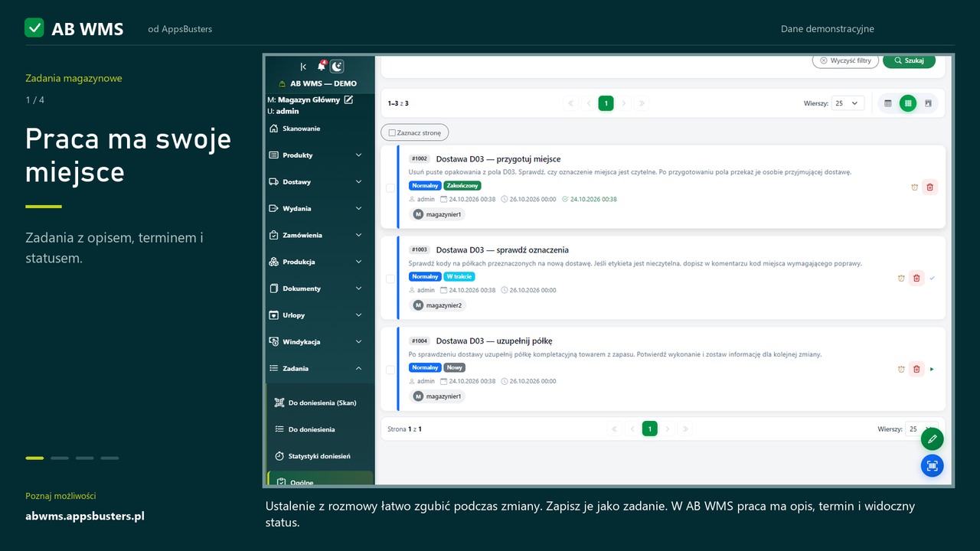Open task title "Dostawa D03 — przygotuj miejsce"
The height and width of the screenshot is (551, 980).
pos(498,159)
